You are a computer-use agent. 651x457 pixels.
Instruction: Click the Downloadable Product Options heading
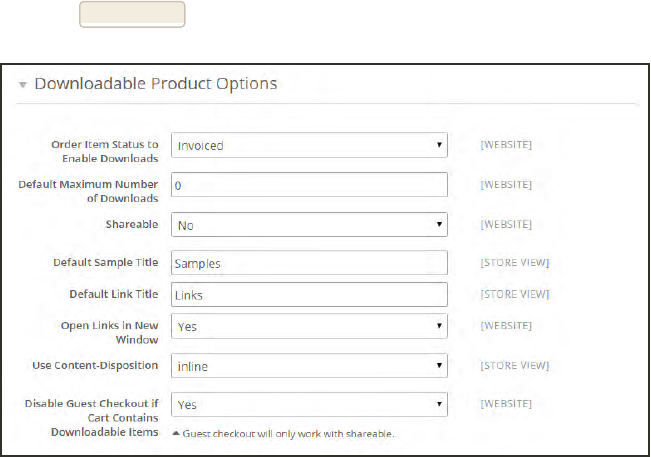(155, 84)
